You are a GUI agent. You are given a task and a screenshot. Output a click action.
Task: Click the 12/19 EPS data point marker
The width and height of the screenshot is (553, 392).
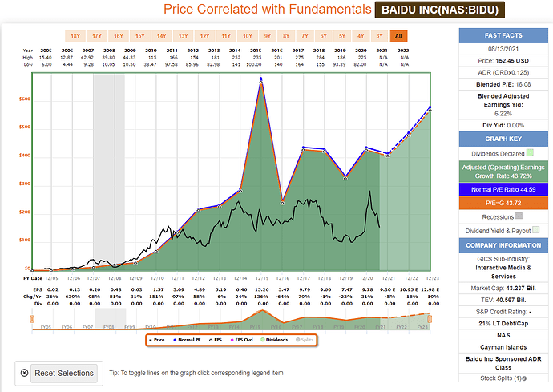[x=345, y=178]
